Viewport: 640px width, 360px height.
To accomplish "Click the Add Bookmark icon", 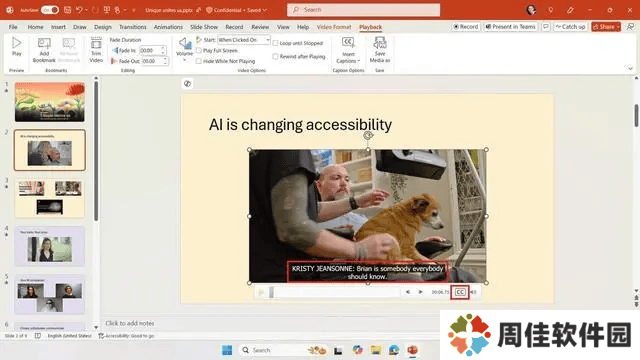I will (44, 44).
